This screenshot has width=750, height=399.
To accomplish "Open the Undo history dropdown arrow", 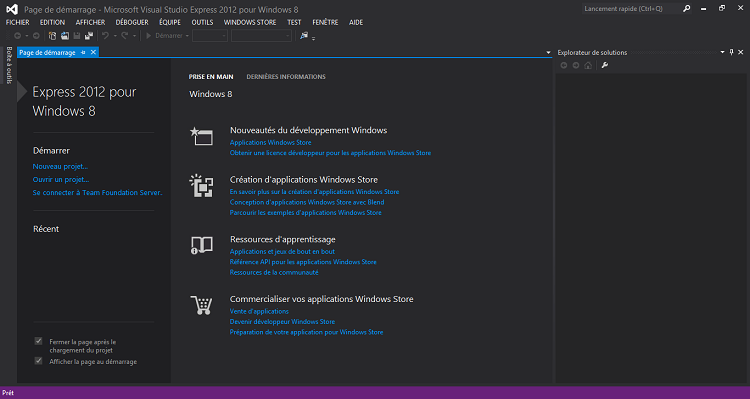I will point(115,36).
